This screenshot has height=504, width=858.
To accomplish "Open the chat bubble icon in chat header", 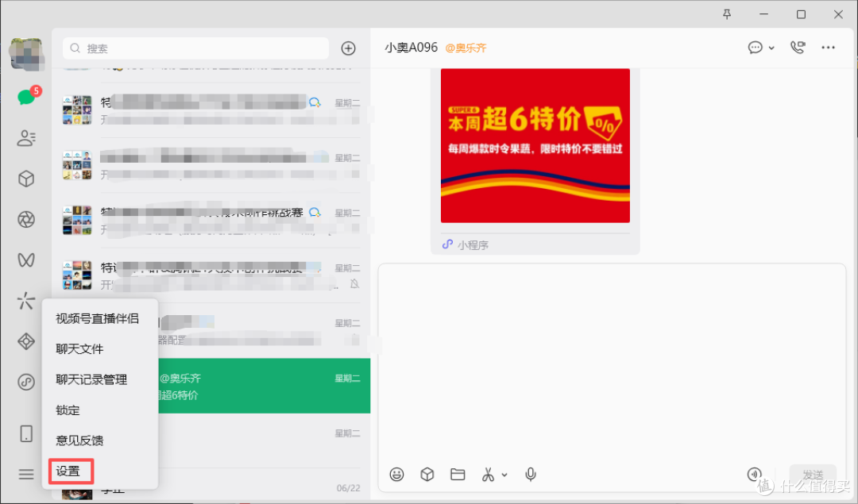I will [x=756, y=48].
